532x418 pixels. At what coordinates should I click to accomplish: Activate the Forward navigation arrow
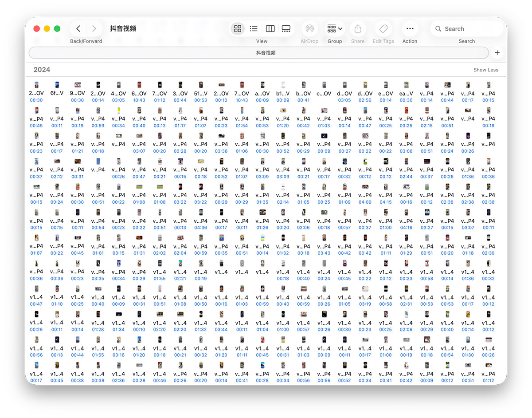pyautogui.click(x=94, y=28)
